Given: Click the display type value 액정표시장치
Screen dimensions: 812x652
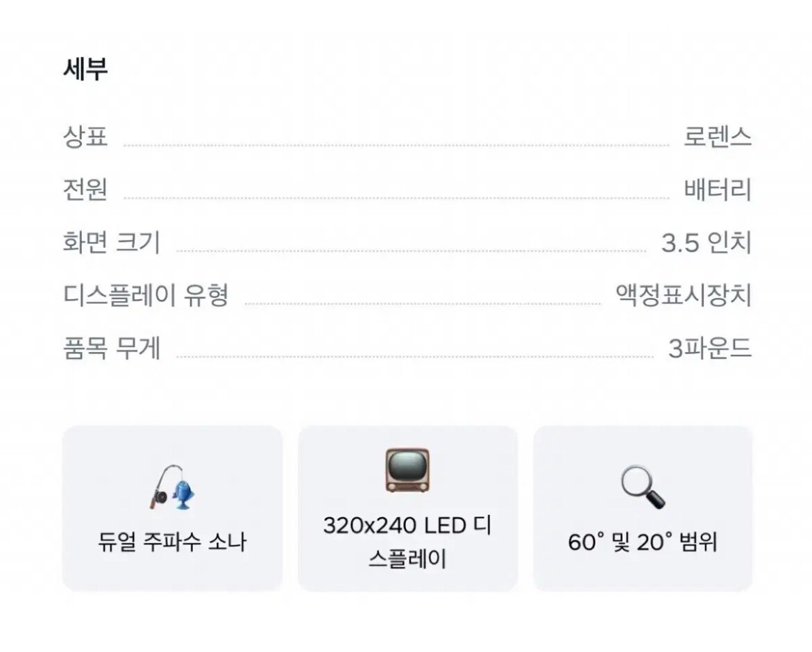Looking at the screenshot, I should tap(684, 295).
